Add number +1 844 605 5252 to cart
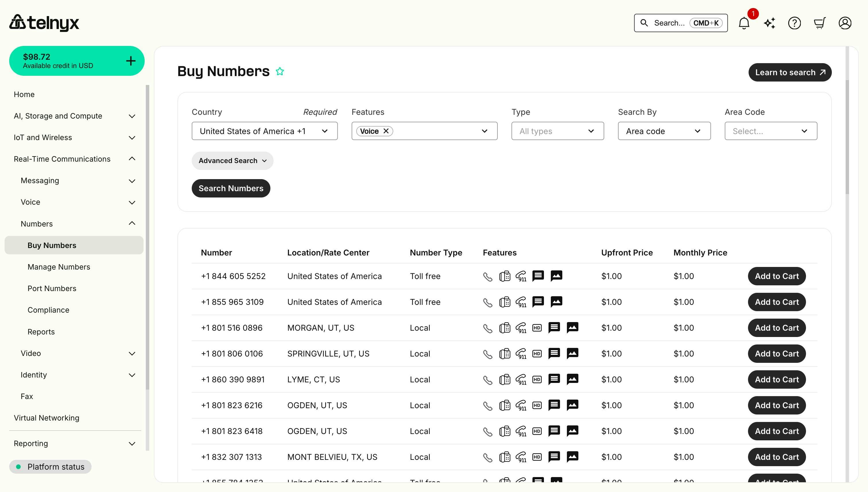The height and width of the screenshot is (492, 868). click(776, 276)
